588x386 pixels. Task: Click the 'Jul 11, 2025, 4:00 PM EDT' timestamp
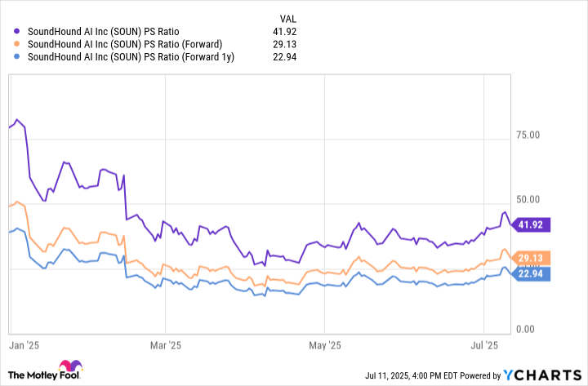point(411,375)
